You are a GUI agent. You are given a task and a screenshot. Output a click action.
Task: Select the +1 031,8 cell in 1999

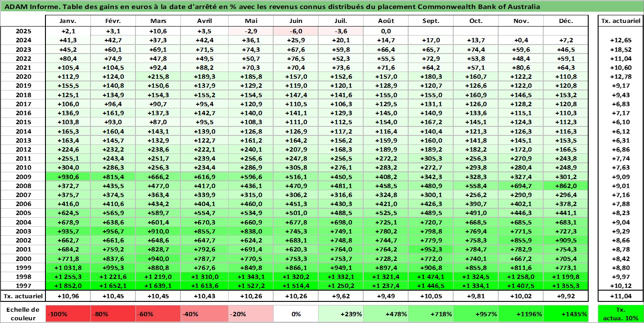(68, 268)
